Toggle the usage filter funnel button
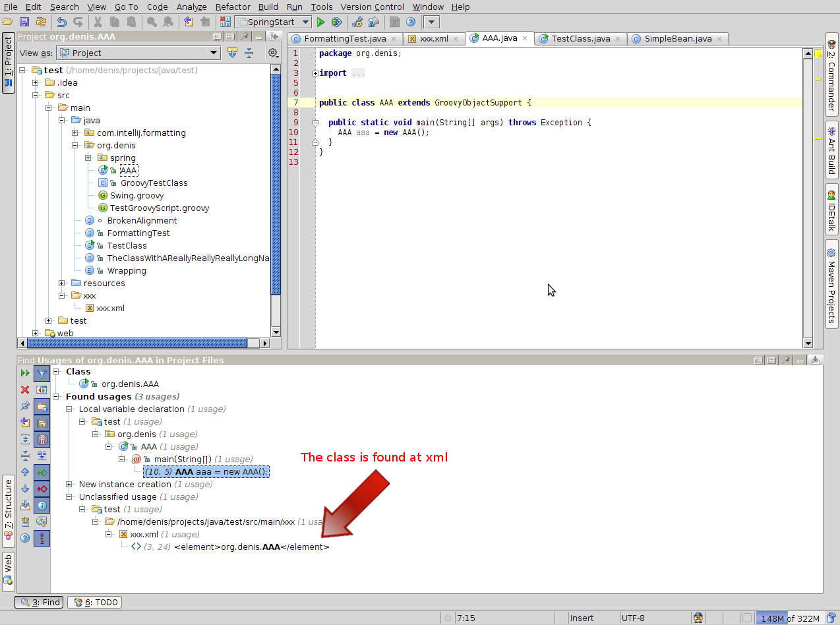The height and width of the screenshot is (625, 840). pos(42,373)
